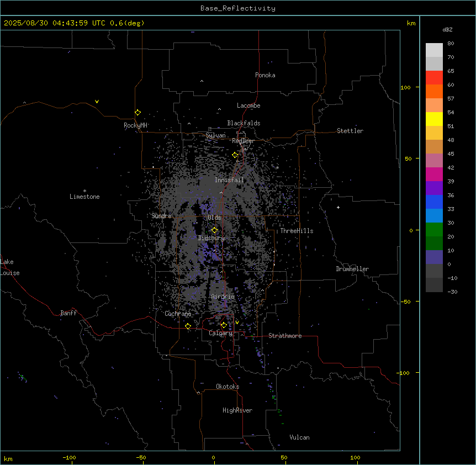This screenshot has width=476, height=465.
Task: Click the -30 value in the dBZ legend
Action: tap(452, 292)
